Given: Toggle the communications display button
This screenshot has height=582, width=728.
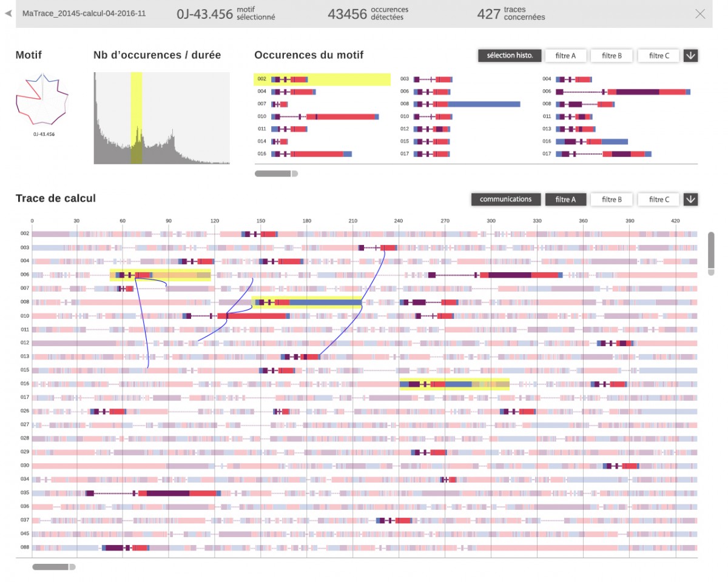Looking at the screenshot, I should tap(505, 199).
